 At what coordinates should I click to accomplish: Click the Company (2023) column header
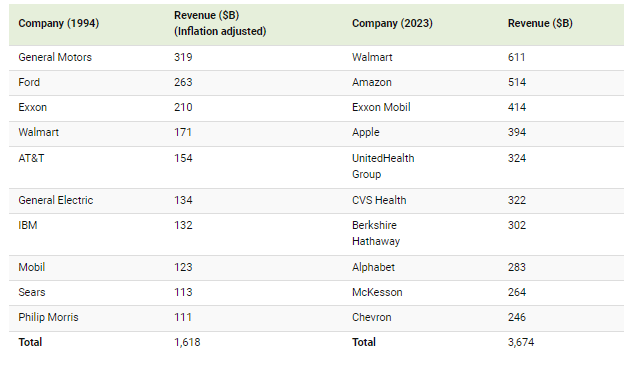[392, 23]
